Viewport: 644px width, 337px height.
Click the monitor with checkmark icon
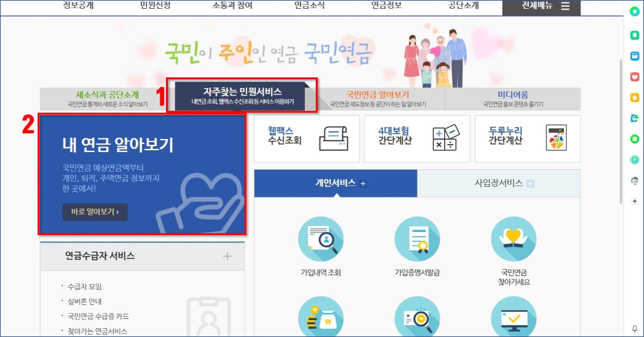click(x=514, y=317)
